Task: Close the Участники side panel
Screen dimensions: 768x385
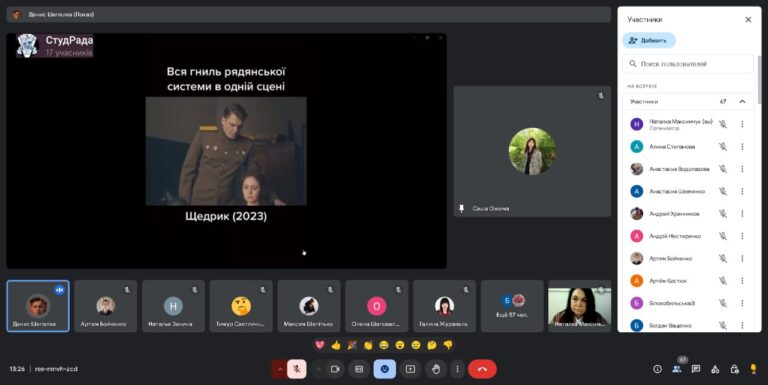Action: [748, 20]
